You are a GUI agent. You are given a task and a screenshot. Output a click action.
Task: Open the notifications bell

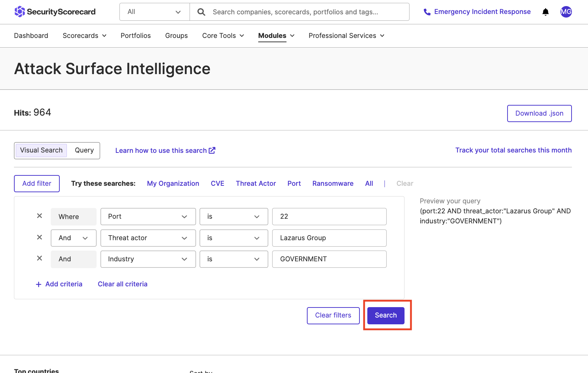click(x=545, y=12)
